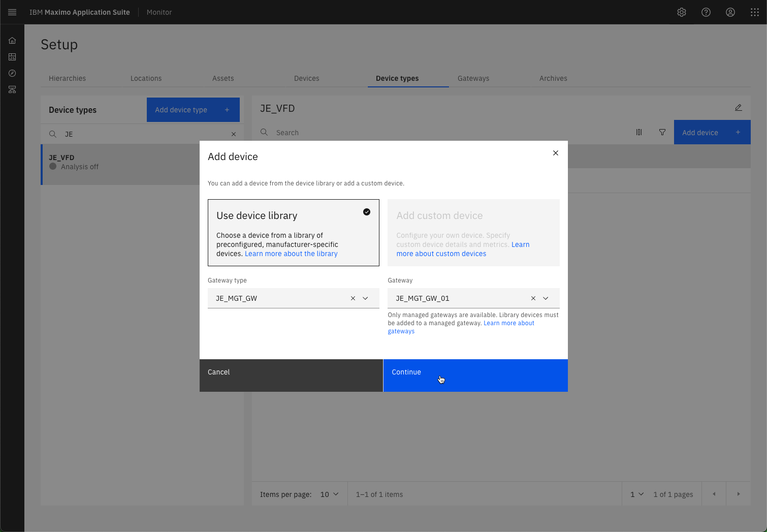
Task: Click the Add device type button
Action: [193, 110]
